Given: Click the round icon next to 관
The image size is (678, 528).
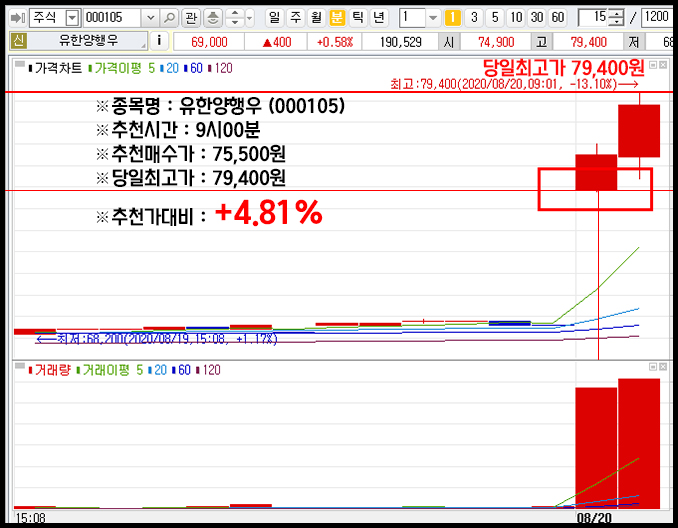Looking at the screenshot, I should coord(213,18).
